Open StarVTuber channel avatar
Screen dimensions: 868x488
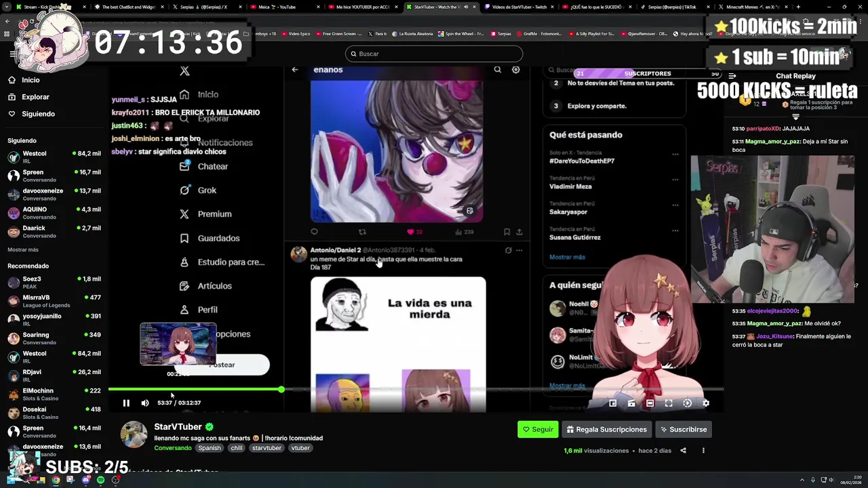pyautogui.click(x=134, y=434)
